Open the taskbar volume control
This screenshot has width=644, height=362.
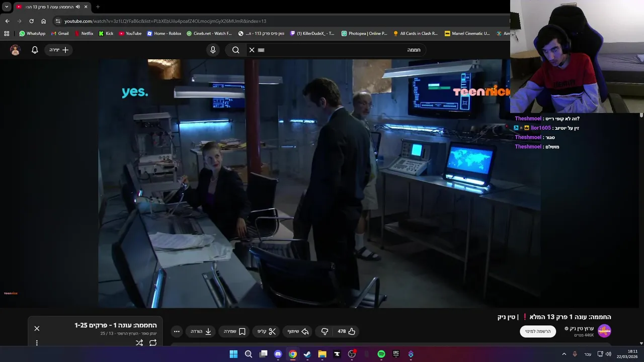[x=609, y=354]
